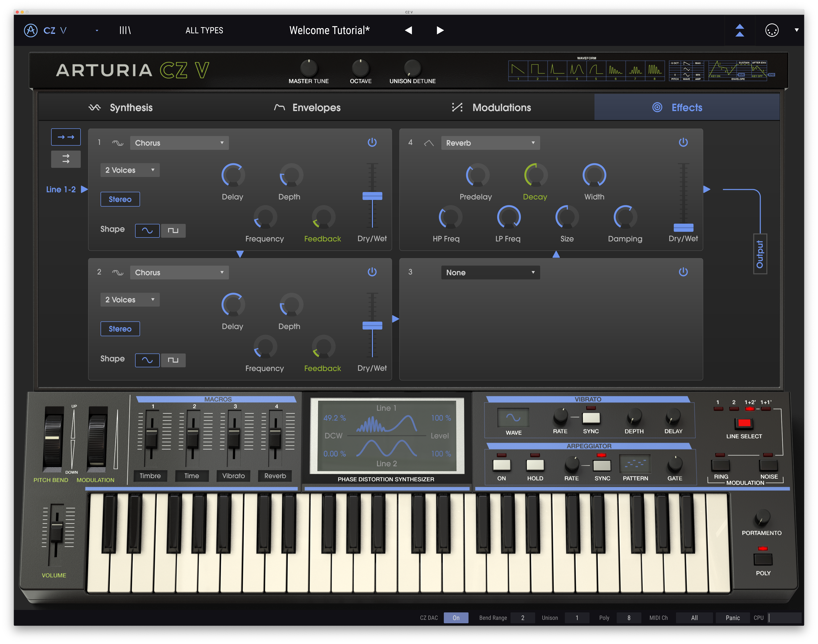This screenshot has height=644, width=818.
Task: Click the Panic button
Action: (732, 618)
